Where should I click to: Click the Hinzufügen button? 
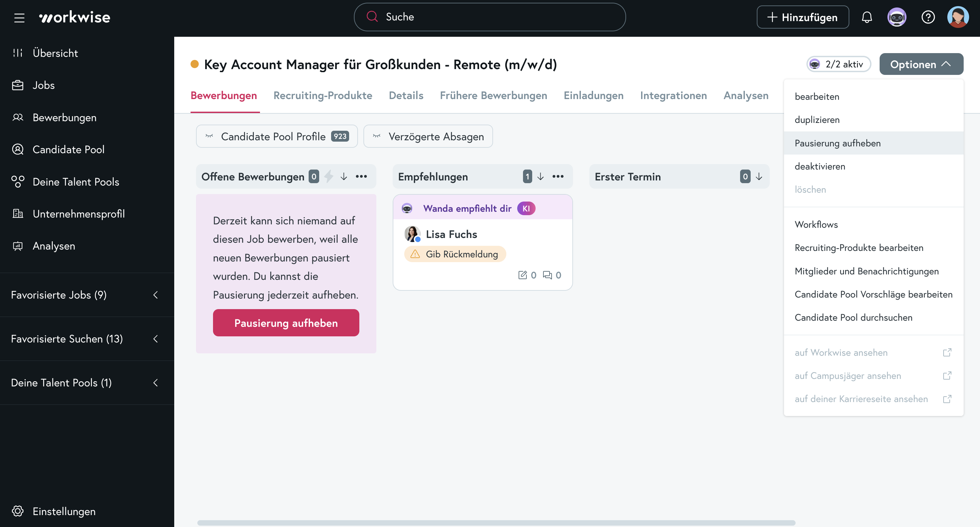tap(802, 17)
